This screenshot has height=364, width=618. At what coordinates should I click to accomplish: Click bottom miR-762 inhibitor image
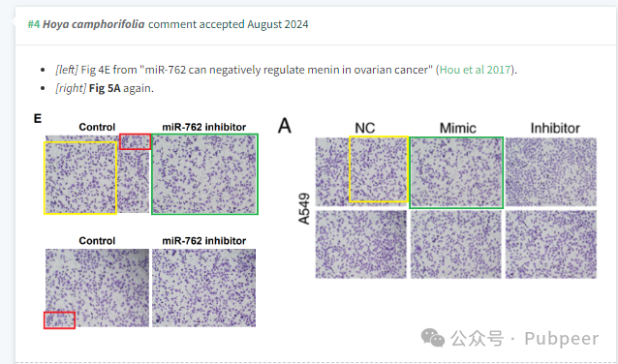point(204,288)
